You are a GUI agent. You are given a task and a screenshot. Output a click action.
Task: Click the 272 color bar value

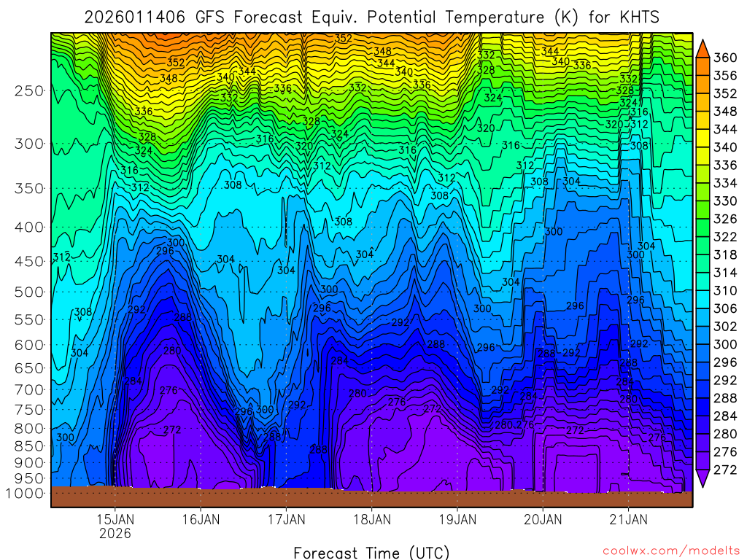(725, 470)
